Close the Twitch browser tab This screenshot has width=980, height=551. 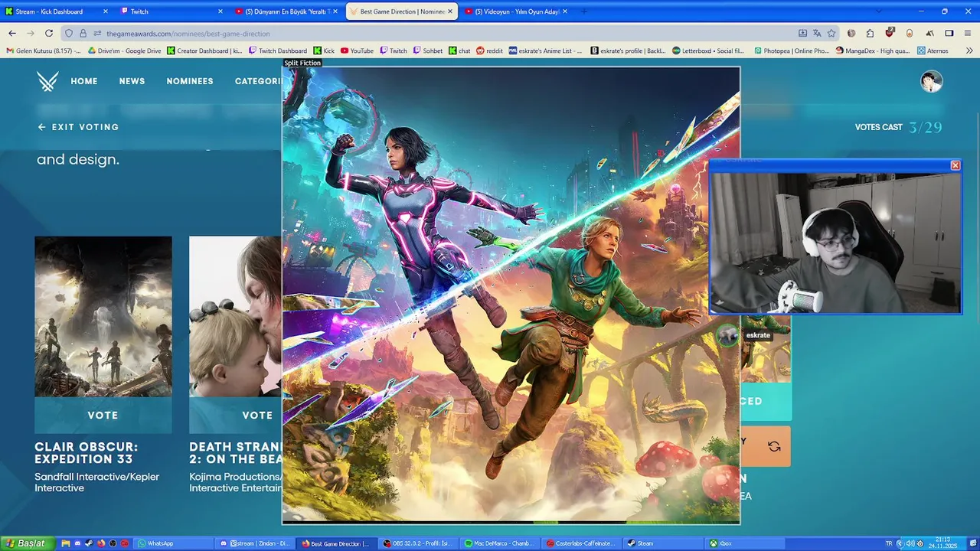pyautogui.click(x=220, y=11)
